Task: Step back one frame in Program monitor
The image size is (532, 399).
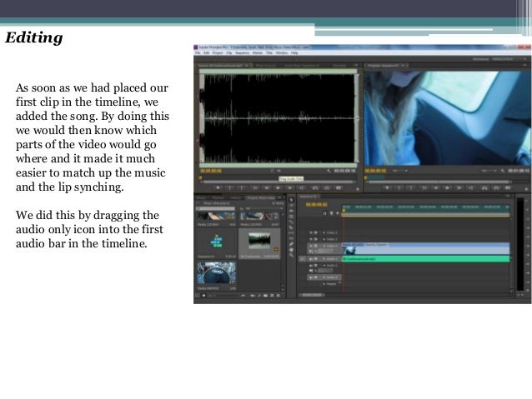Action: click(436, 187)
